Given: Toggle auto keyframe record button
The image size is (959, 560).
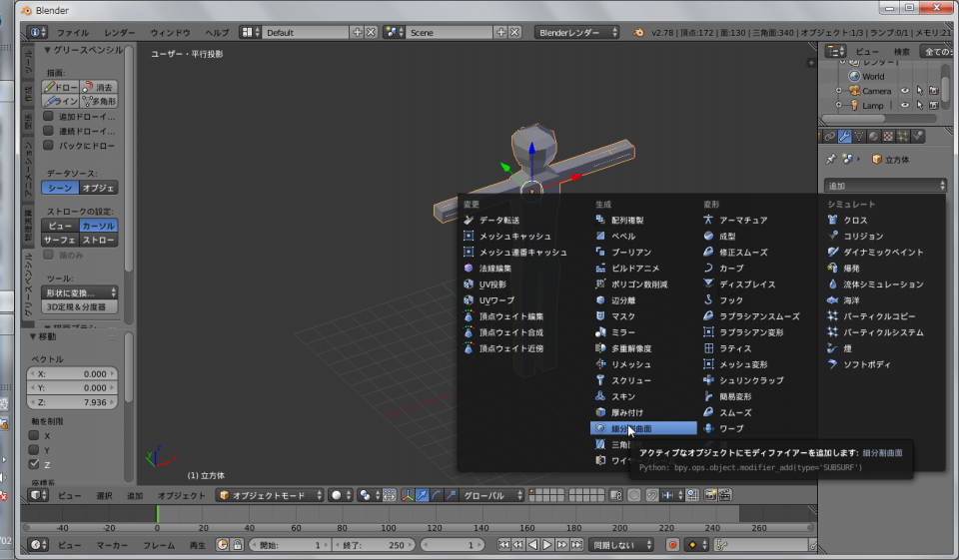Looking at the screenshot, I should [672, 545].
